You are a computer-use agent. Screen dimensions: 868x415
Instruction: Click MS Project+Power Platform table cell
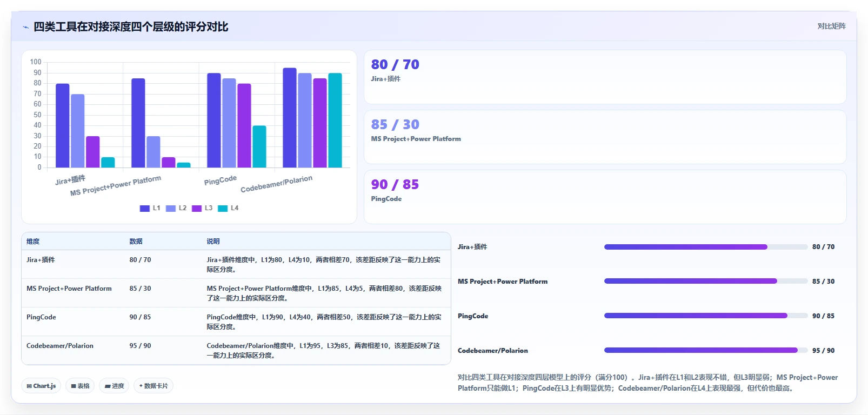69,289
